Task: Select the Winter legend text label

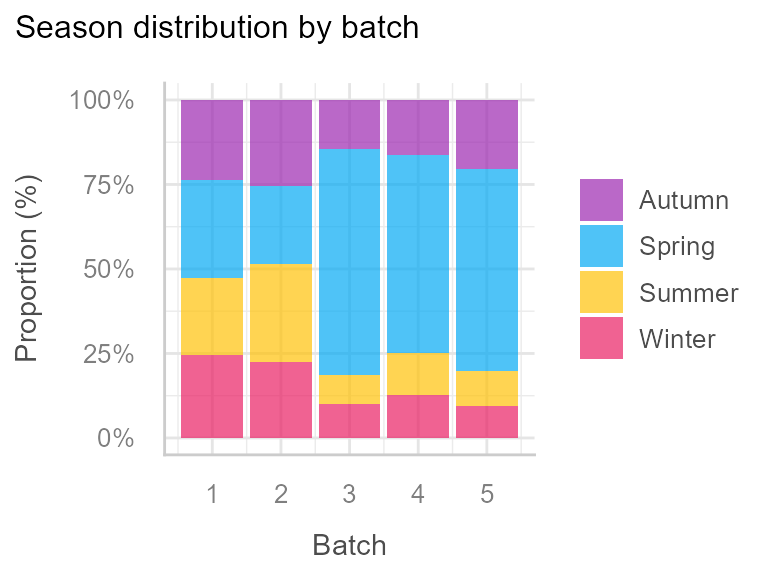Action: [x=677, y=339]
